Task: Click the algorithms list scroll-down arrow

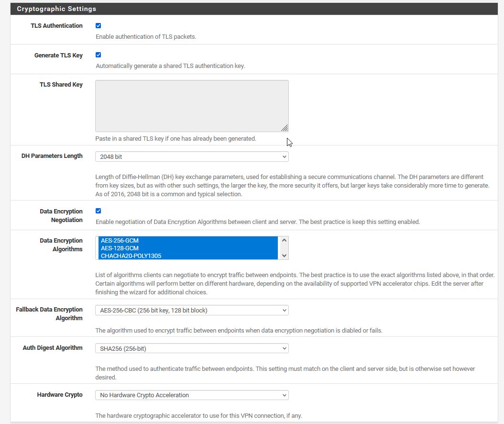Action: (x=284, y=256)
